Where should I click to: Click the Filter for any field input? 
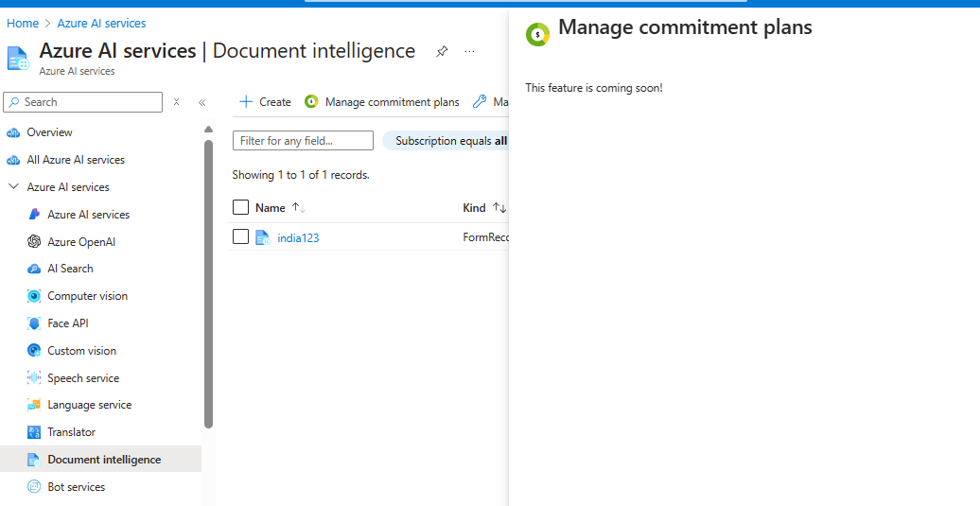(x=303, y=141)
